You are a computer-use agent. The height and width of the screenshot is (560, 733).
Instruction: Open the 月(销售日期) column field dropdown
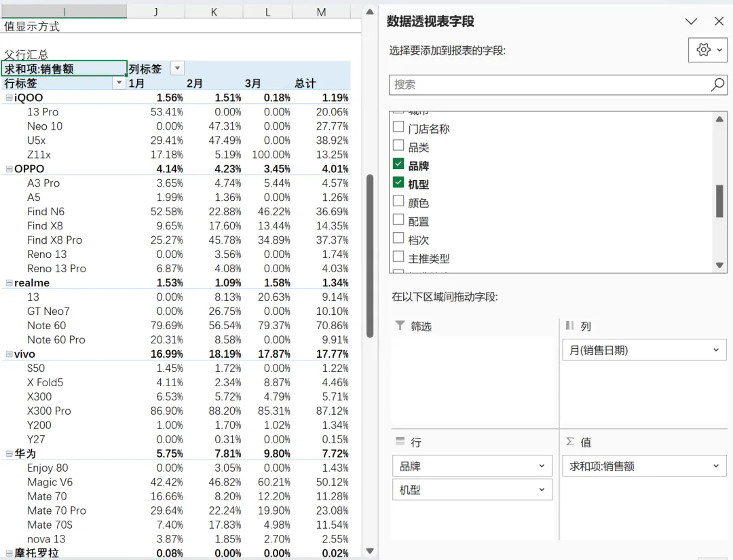coord(716,350)
